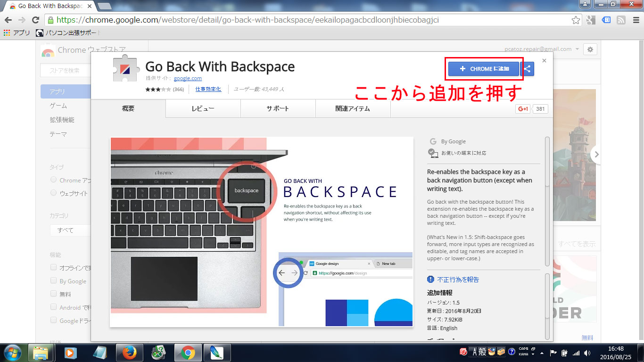The image size is (644, 362).
Task: Open Firefox from the taskbar
Action: [129, 352]
